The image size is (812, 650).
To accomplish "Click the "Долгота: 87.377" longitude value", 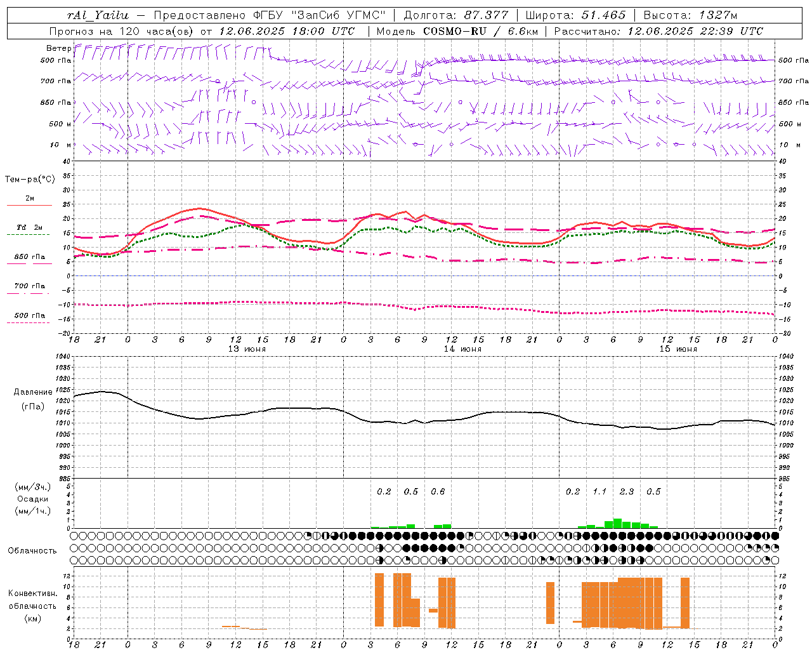I will 455,15.
